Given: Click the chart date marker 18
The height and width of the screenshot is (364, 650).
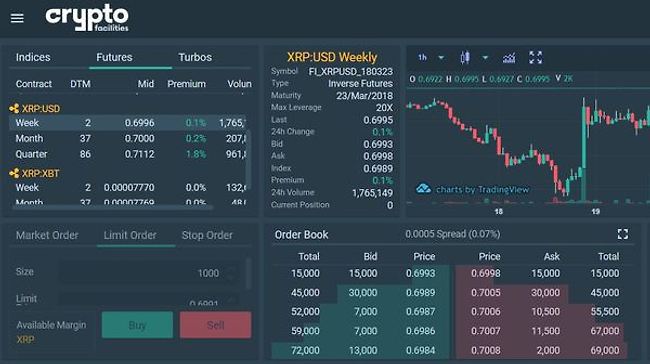Looking at the screenshot, I should [498, 211].
